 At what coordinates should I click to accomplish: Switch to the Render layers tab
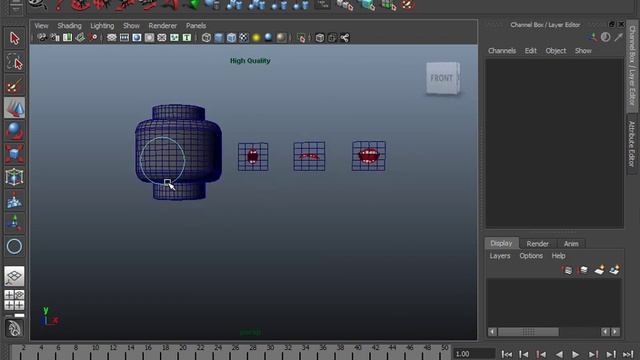click(x=538, y=244)
